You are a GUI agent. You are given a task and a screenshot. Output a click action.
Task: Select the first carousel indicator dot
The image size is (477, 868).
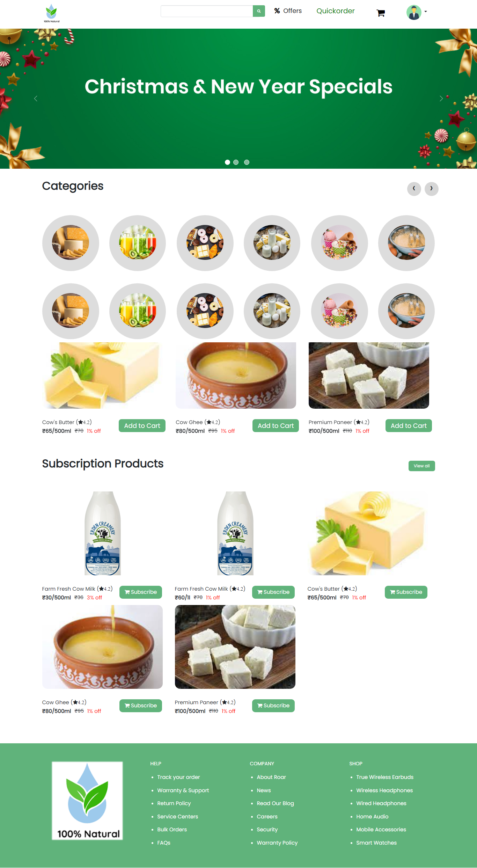[x=227, y=162]
